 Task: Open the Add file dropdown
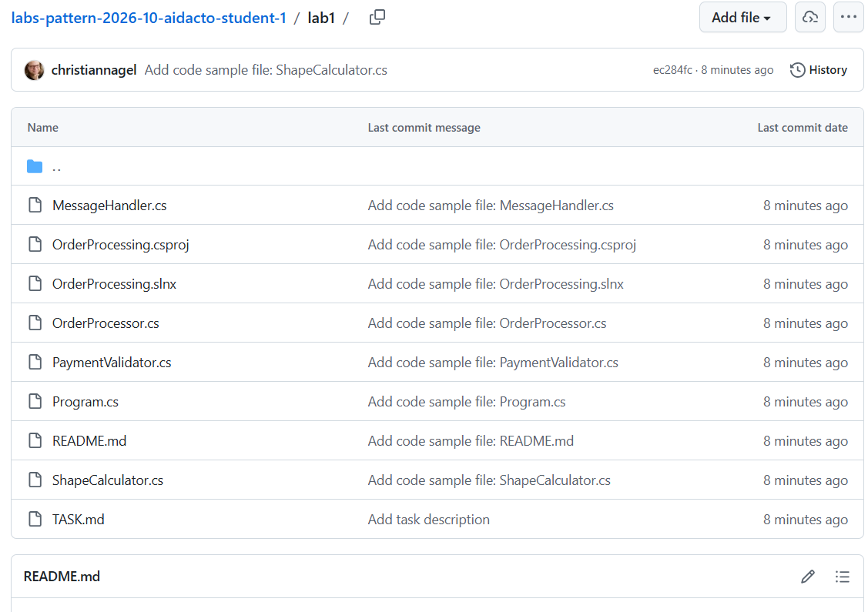coord(742,17)
